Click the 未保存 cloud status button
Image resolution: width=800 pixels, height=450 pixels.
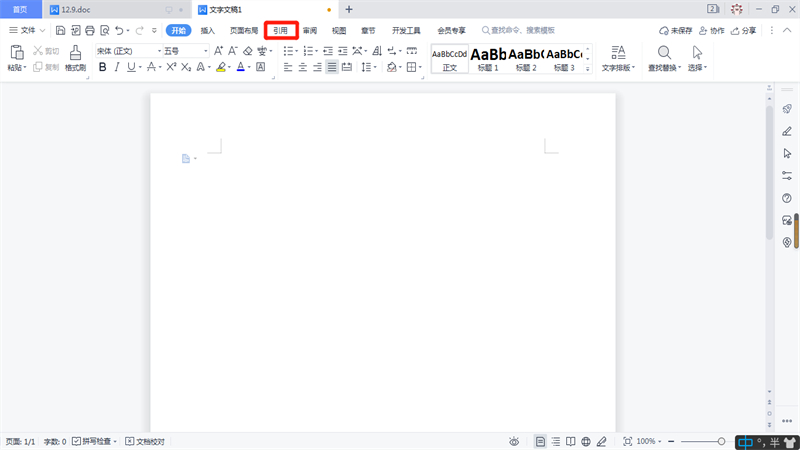pyautogui.click(x=676, y=31)
